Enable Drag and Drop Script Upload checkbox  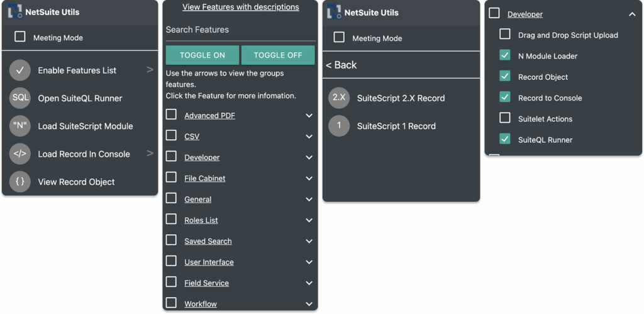point(505,35)
